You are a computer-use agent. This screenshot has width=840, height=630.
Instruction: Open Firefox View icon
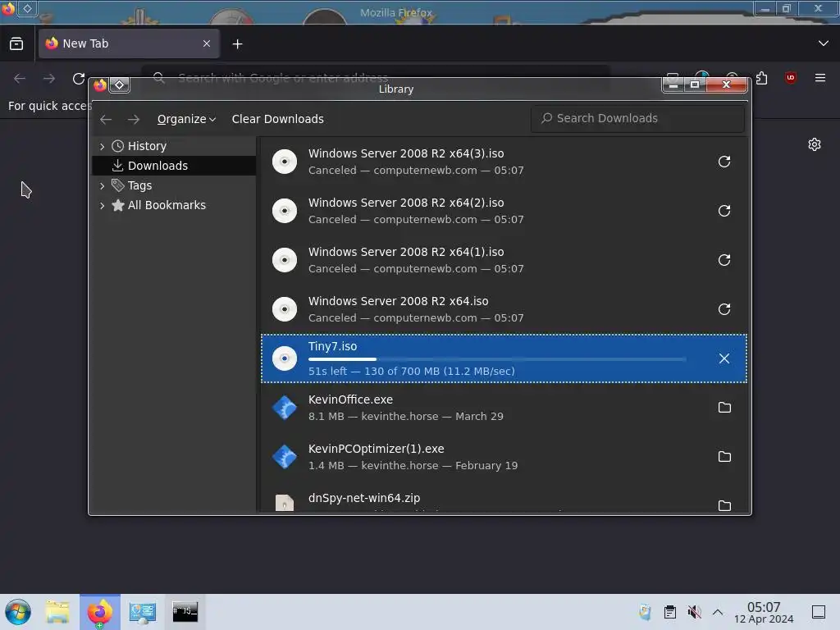[x=16, y=43]
